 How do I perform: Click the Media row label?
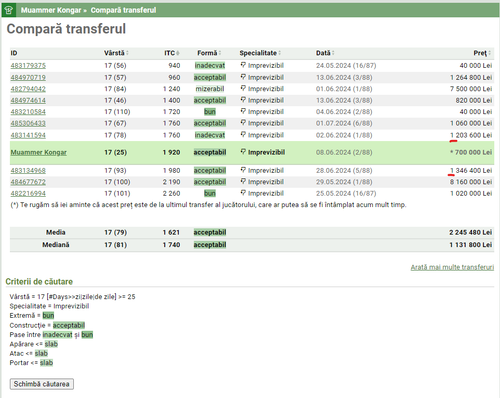click(x=56, y=232)
